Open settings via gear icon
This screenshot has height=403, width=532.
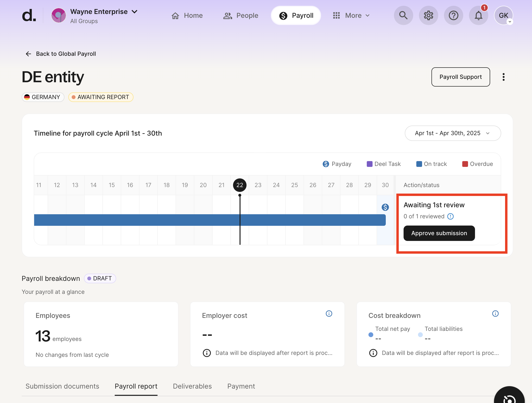(428, 15)
